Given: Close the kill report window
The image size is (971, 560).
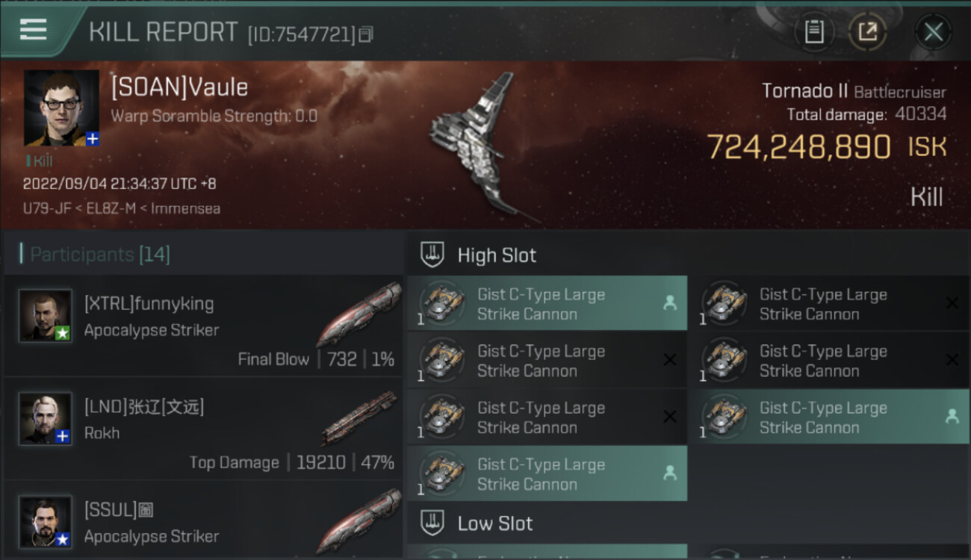Looking at the screenshot, I should [x=933, y=32].
